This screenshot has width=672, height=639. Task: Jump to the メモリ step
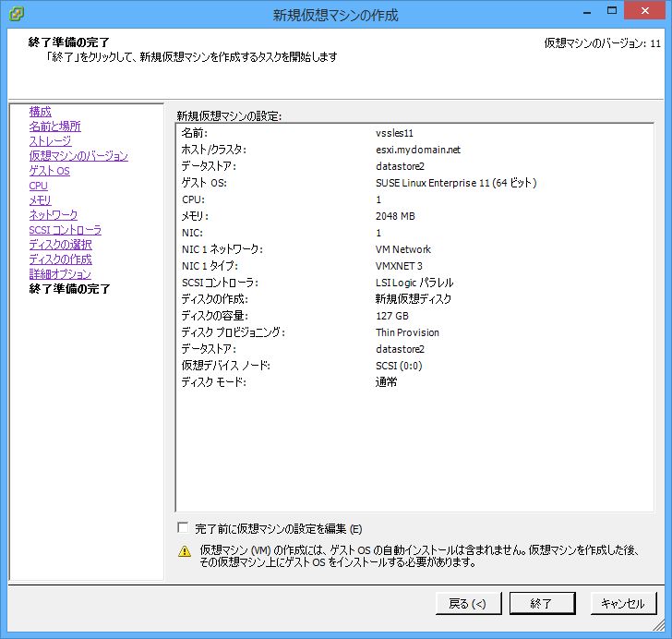(x=40, y=200)
